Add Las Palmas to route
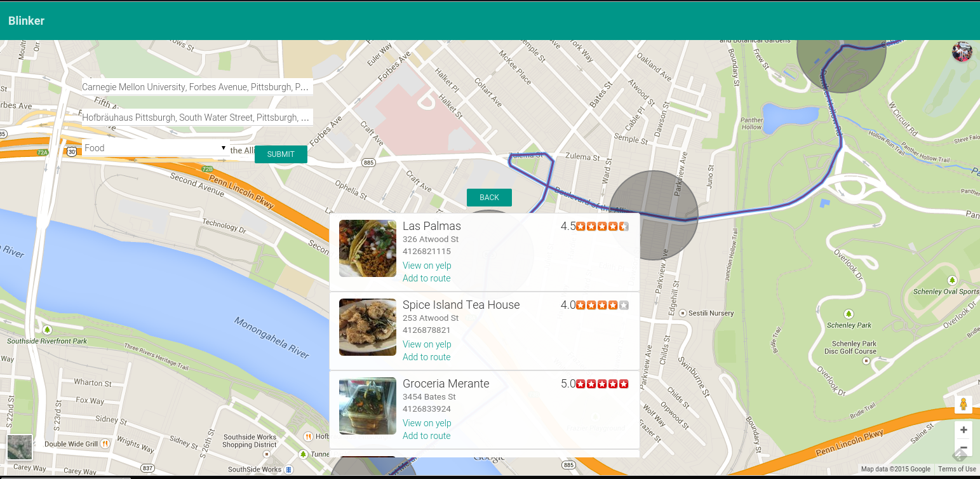Viewport: 980px width, 479px height. (426, 278)
